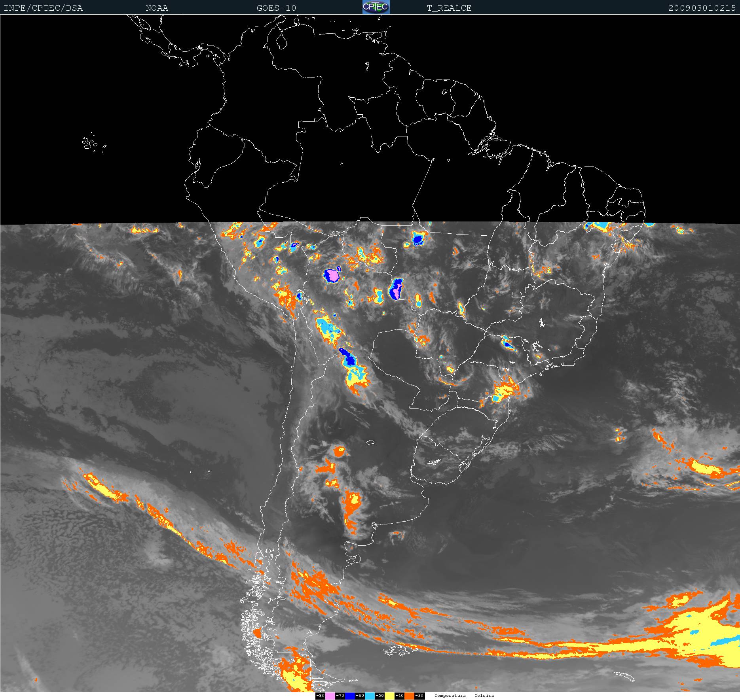Click the timestamp "200903010215"
Image resolution: width=740 pixels, height=700 pixels.
702,8
